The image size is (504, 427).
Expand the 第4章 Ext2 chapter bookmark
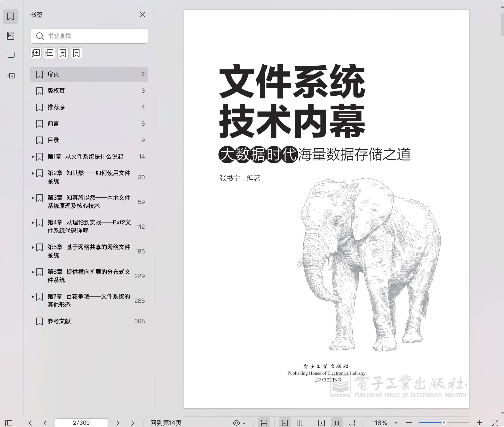tap(33, 223)
